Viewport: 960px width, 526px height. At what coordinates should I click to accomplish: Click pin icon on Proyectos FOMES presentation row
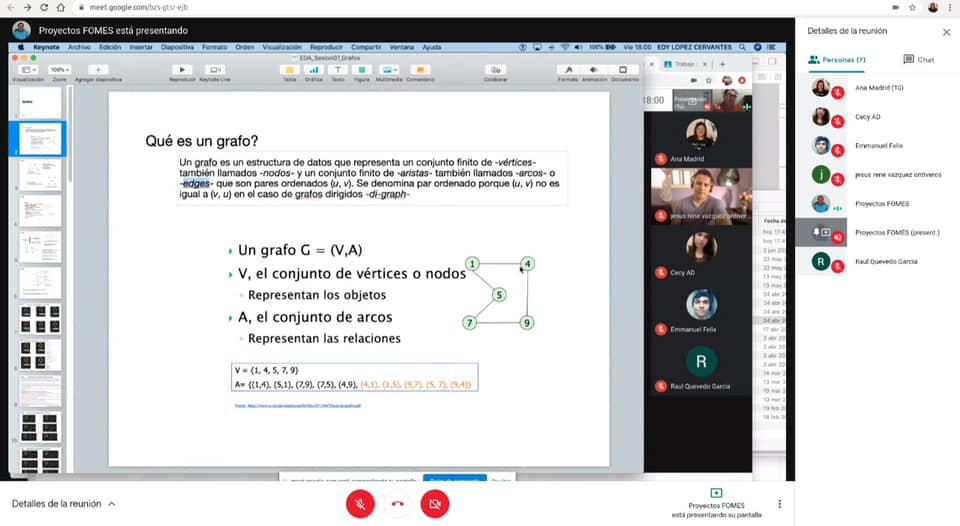(x=816, y=232)
